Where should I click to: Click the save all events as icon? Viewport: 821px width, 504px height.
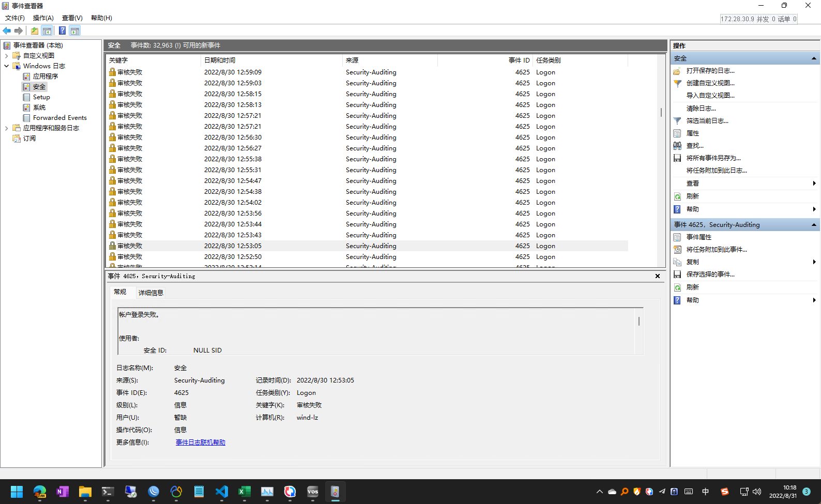pyautogui.click(x=677, y=158)
